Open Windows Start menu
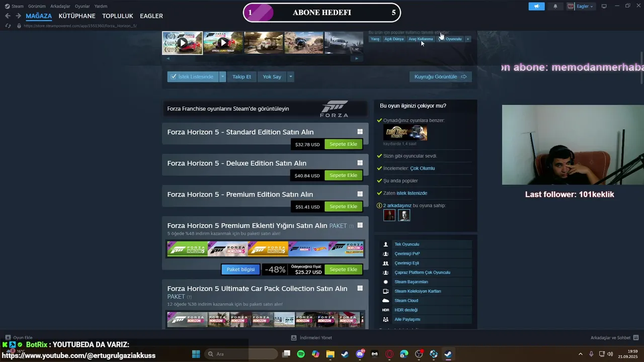Image resolution: width=644 pixels, height=362 pixels. (196, 354)
